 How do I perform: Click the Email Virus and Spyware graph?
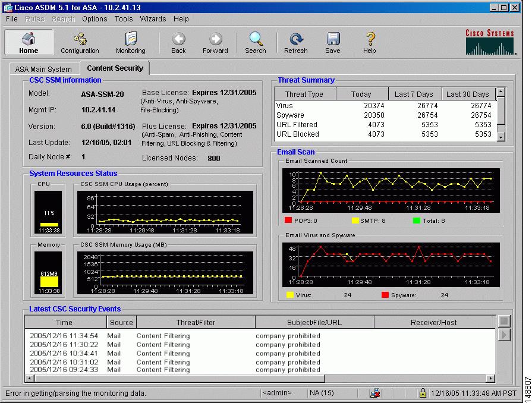[x=391, y=265]
